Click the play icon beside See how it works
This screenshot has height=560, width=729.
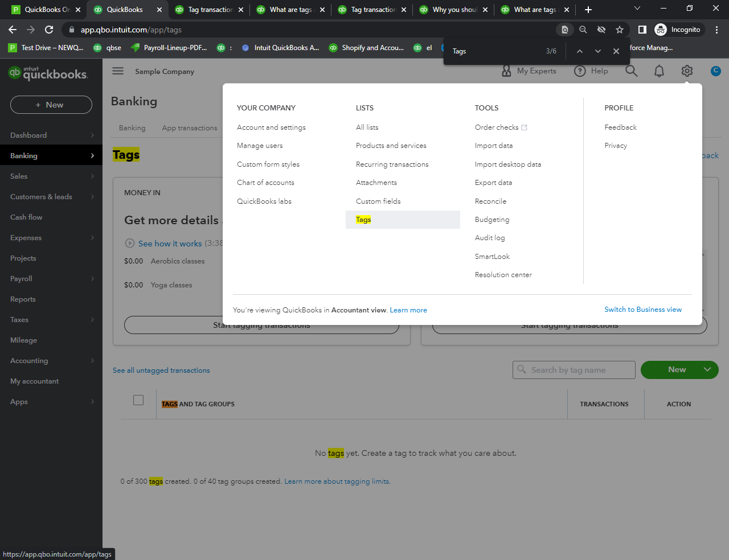[129, 244]
